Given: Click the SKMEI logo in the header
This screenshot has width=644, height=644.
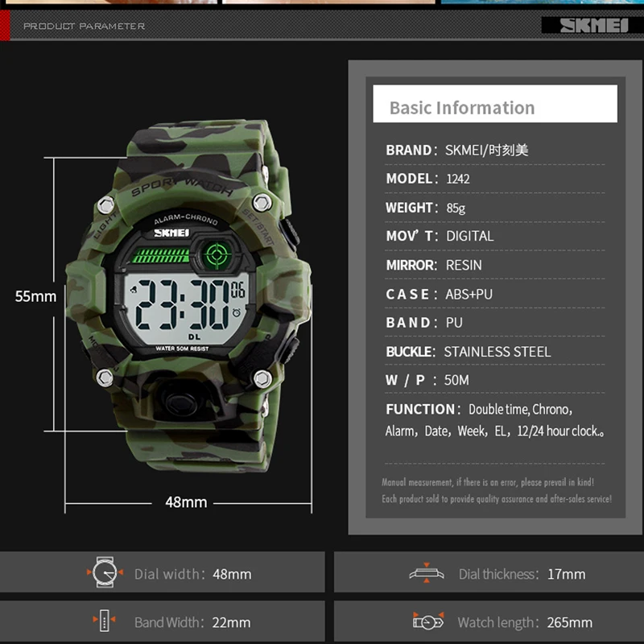Looking at the screenshot, I should pyautogui.click(x=594, y=26).
